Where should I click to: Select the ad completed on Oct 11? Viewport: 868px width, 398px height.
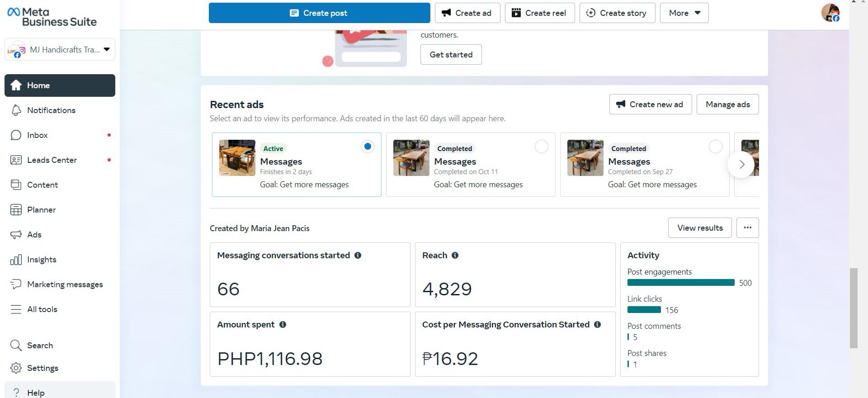541,147
